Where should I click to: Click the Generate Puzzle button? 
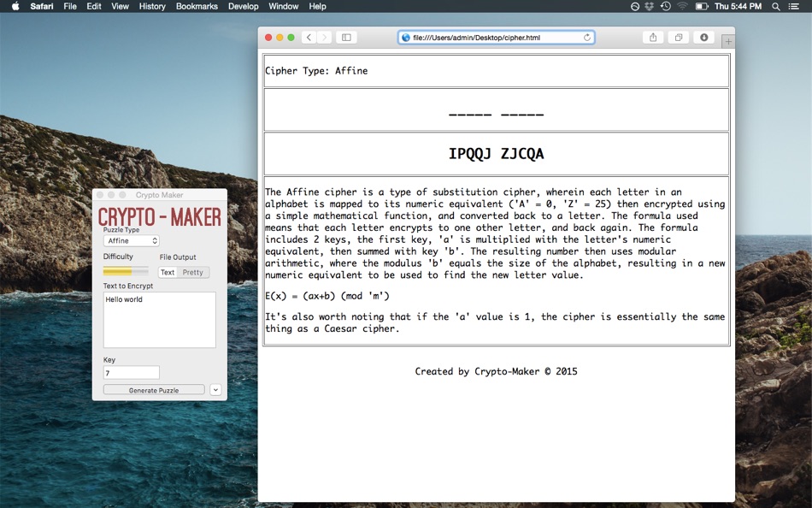pos(154,390)
